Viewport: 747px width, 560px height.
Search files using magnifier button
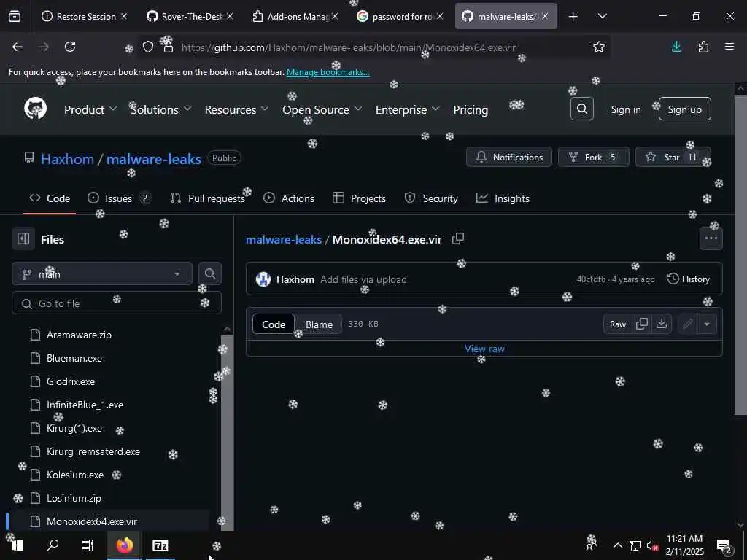[x=209, y=273]
